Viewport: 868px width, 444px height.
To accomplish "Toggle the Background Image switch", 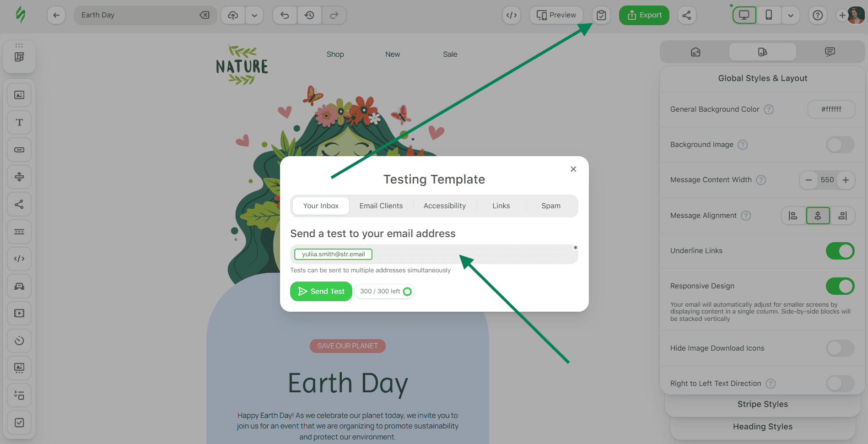I will (x=840, y=145).
